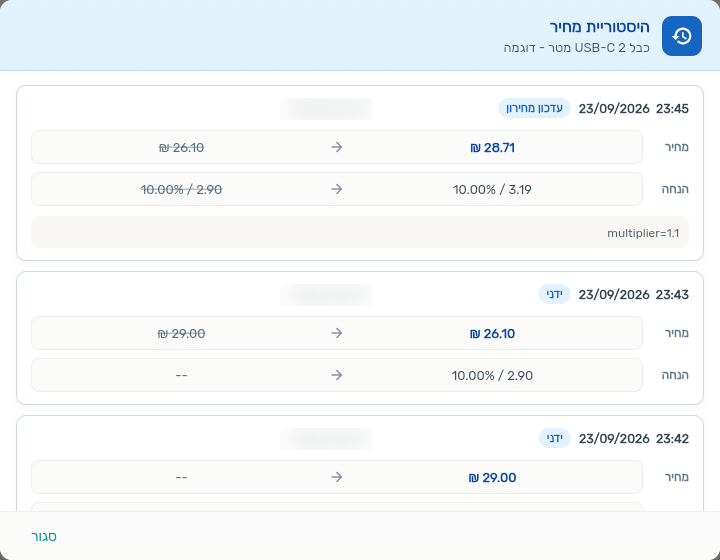This screenshot has width=720, height=560.
Task: Click the blurred user name in the 23:43 entry
Action: tap(326, 295)
